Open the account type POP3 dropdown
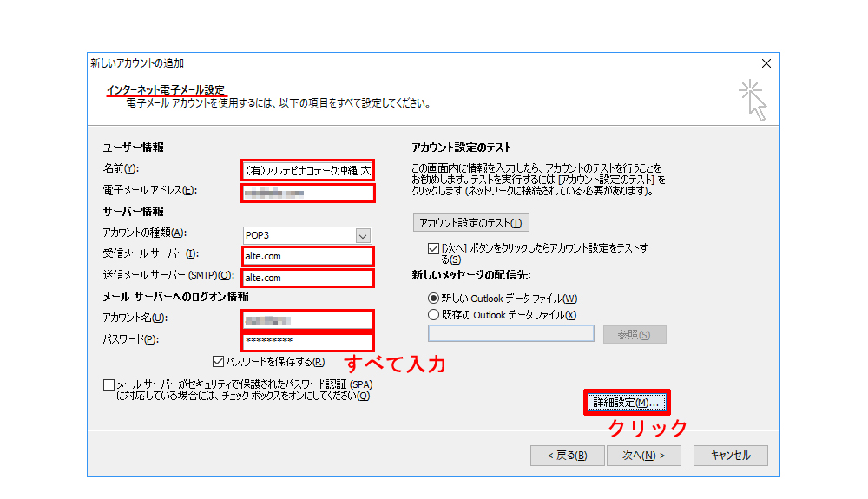 (x=363, y=235)
